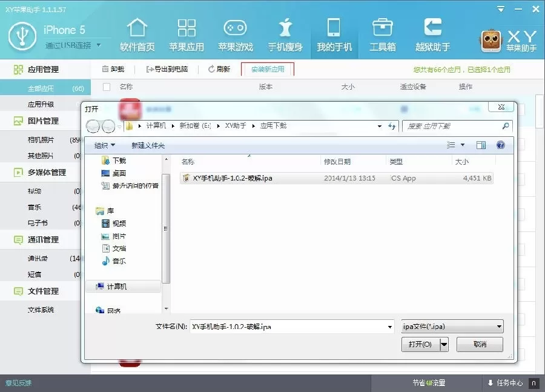Click the dialog back navigation button
Image resolution: width=545 pixels, height=392 pixels.
(x=93, y=126)
